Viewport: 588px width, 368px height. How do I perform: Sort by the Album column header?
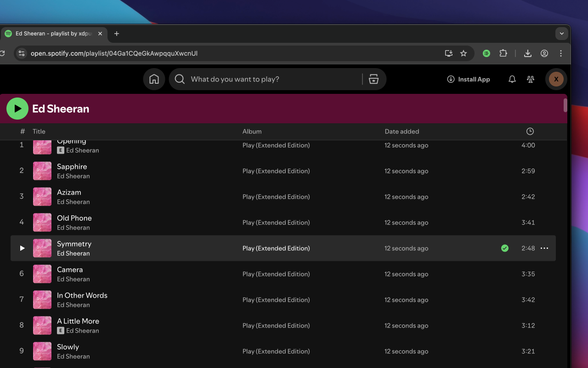(252, 132)
